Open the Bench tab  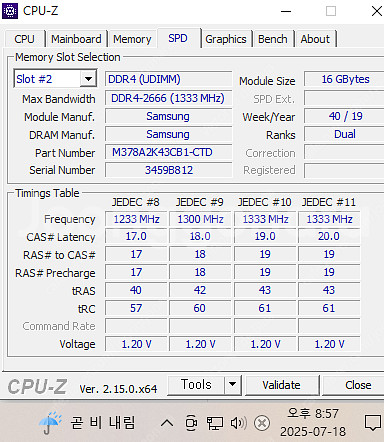point(273,39)
